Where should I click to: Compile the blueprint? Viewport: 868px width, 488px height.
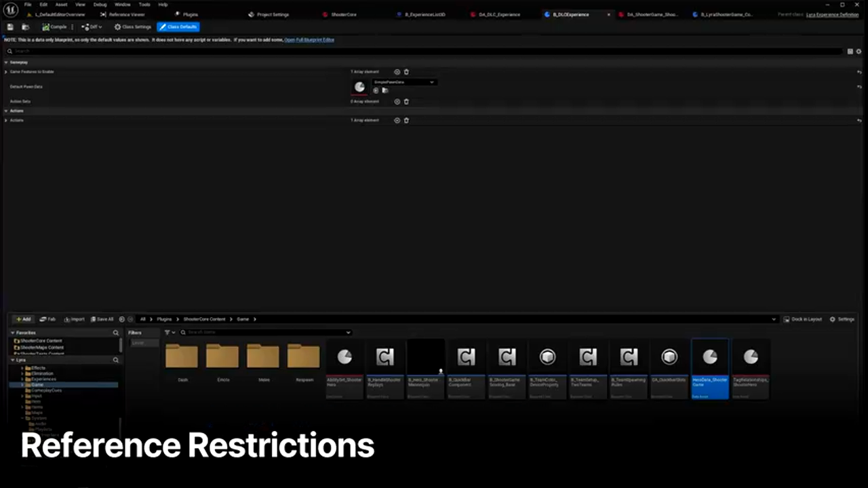(x=54, y=27)
